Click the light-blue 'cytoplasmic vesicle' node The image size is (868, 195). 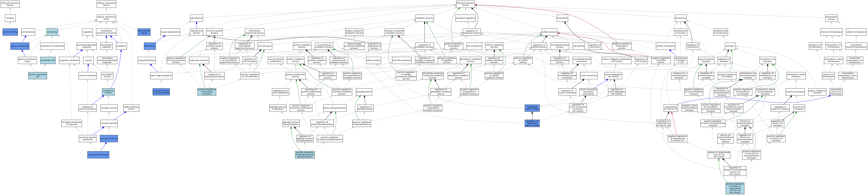point(108,92)
